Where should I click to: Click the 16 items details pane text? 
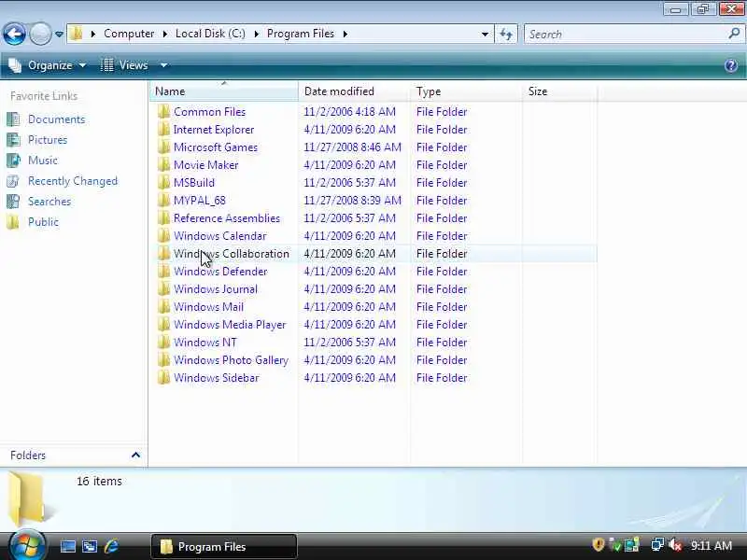coord(99,482)
